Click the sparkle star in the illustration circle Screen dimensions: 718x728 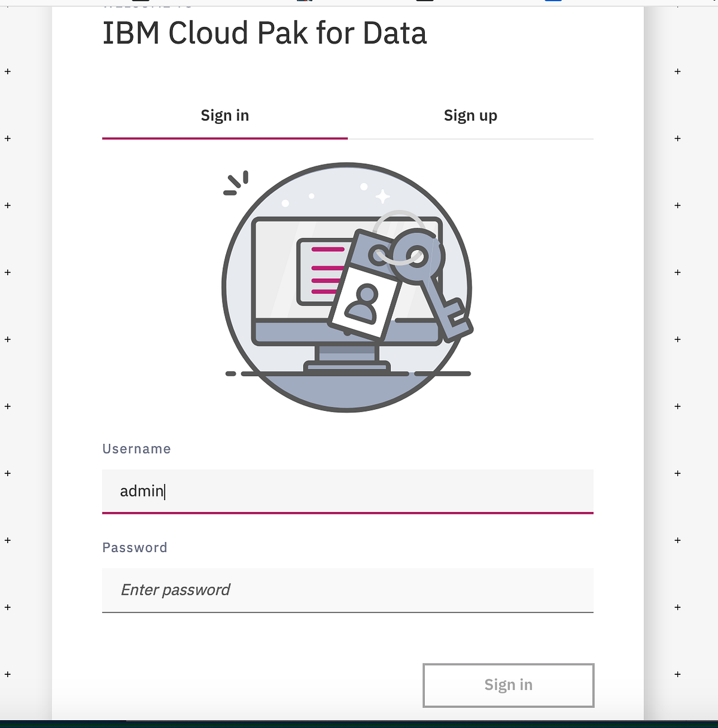384,196
